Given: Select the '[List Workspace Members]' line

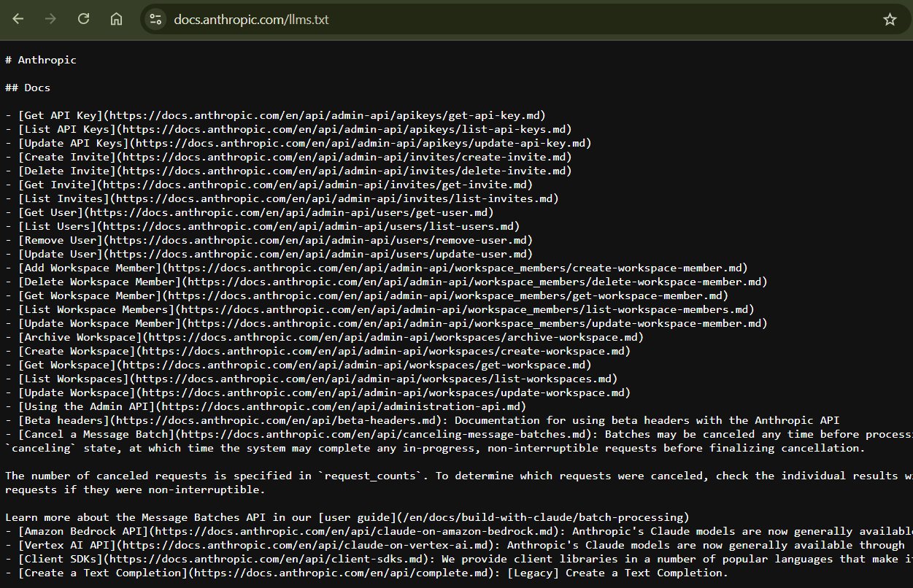Looking at the screenshot, I should (x=380, y=309).
